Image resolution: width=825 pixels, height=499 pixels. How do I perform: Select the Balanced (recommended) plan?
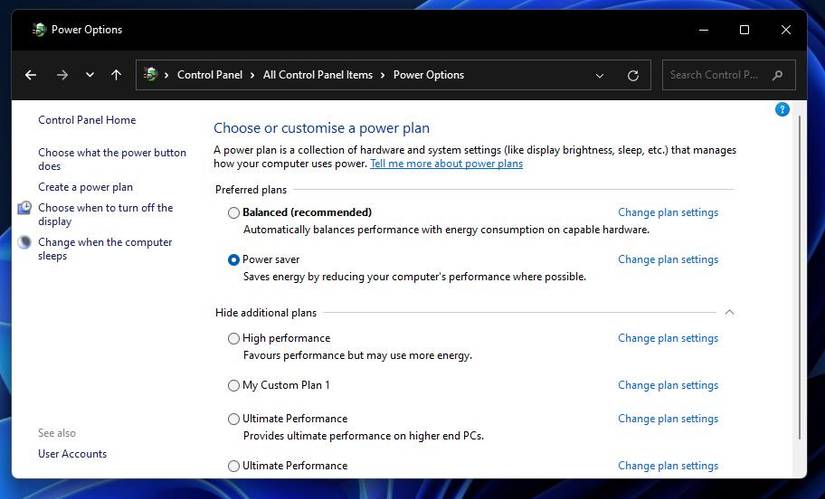coord(234,213)
